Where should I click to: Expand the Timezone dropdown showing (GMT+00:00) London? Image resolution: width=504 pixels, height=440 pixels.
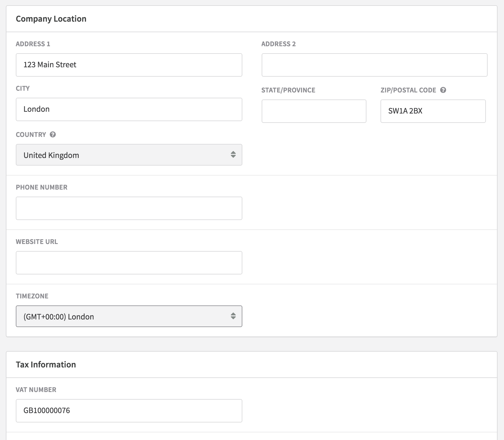(129, 316)
